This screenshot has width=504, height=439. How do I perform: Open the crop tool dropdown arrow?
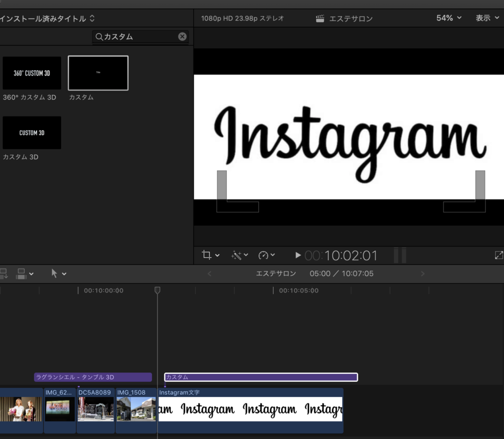tap(217, 255)
